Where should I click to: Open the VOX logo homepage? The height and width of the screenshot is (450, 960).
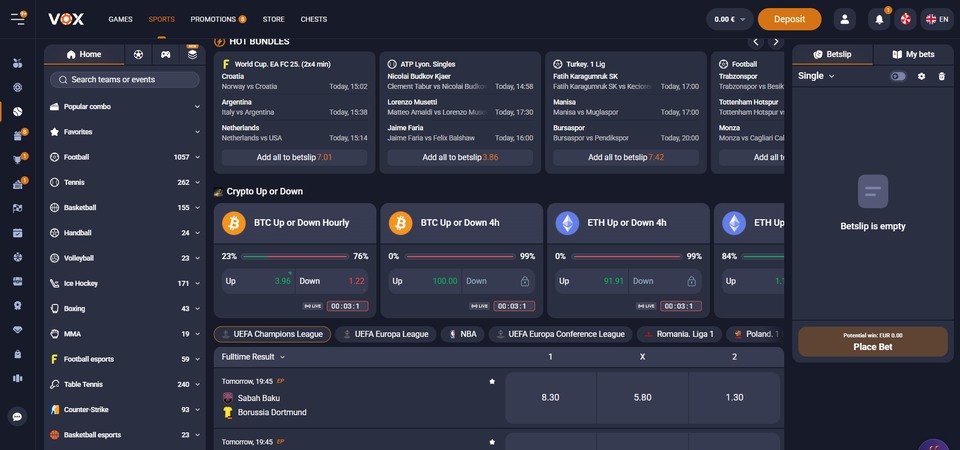coord(66,19)
